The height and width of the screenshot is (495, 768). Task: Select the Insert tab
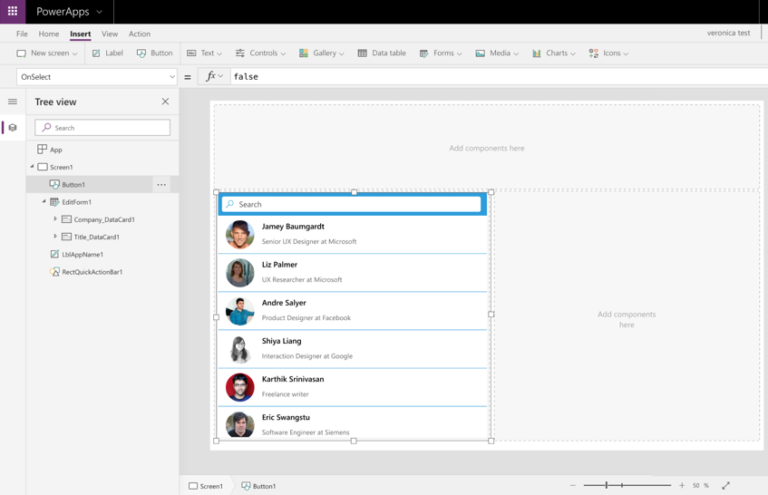click(80, 34)
